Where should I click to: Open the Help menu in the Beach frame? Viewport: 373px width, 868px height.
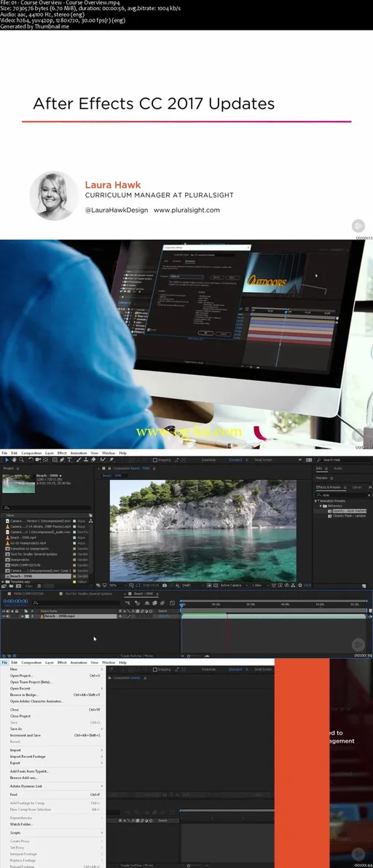(123, 453)
